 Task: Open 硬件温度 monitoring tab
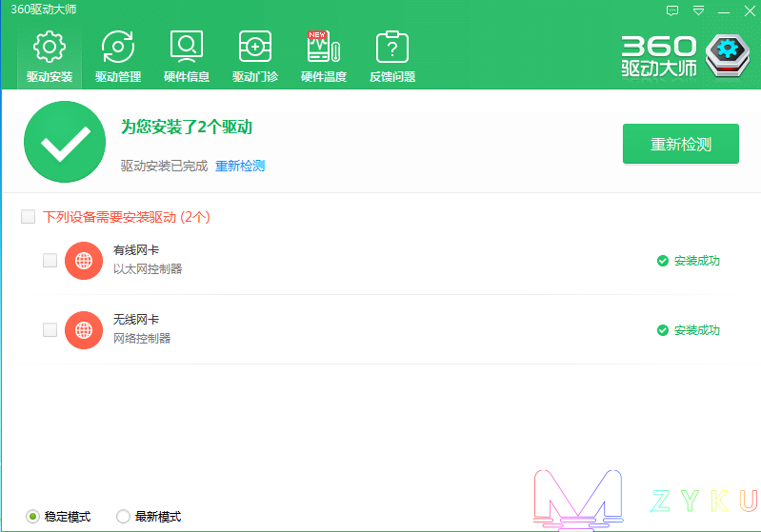coord(324,57)
